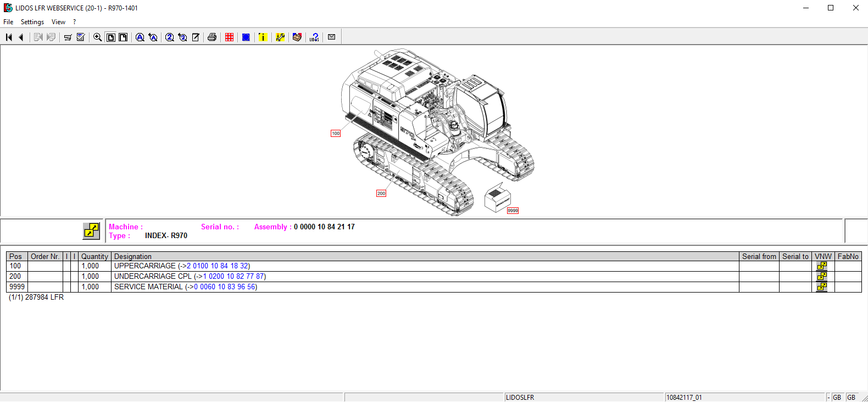Print using the printer icon
Screen dimensions: 868x402
tap(212, 37)
